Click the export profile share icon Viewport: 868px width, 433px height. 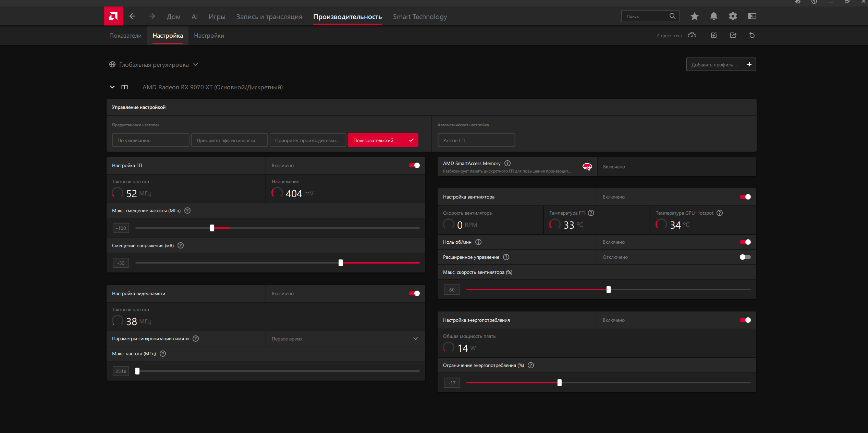(733, 35)
